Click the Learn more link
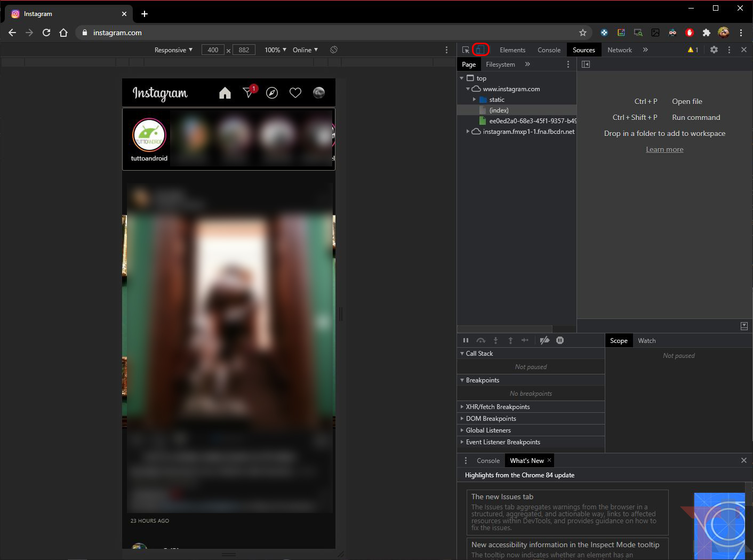The image size is (753, 560). [664, 149]
